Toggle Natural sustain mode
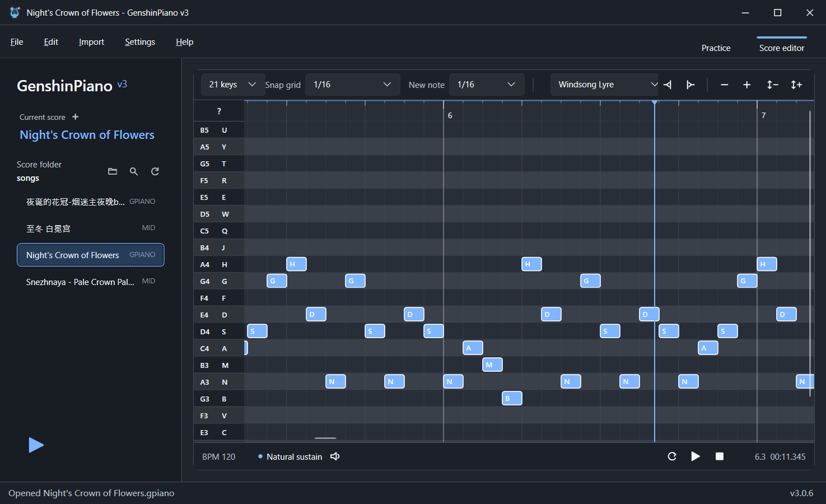Viewport: 826px width, 504px height. click(290, 456)
